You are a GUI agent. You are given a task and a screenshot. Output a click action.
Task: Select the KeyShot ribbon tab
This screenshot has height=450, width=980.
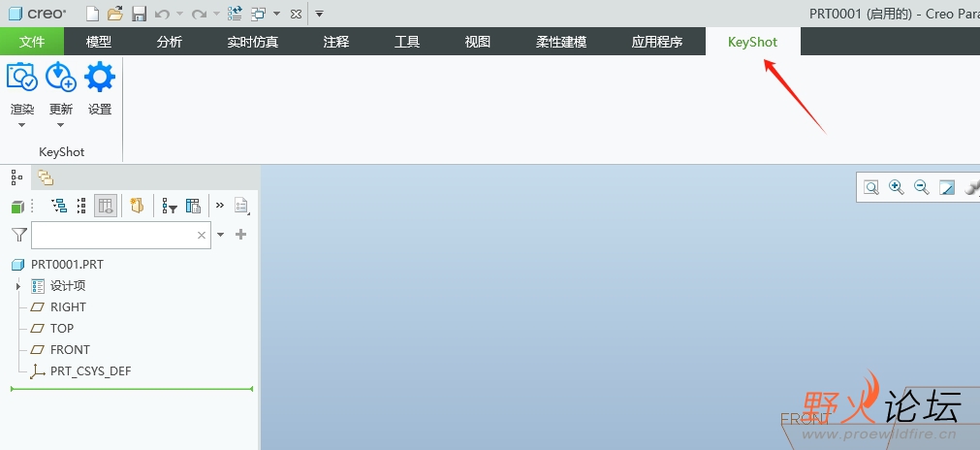pyautogui.click(x=752, y=42)
